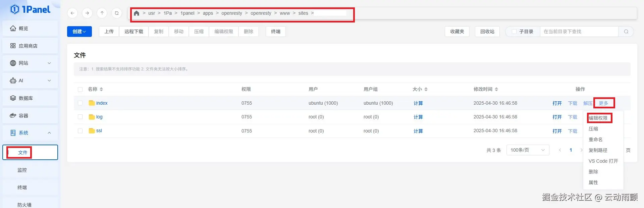644x208 pixels.
Task: Open the 数据库 database section
Action: coord(30,98)
